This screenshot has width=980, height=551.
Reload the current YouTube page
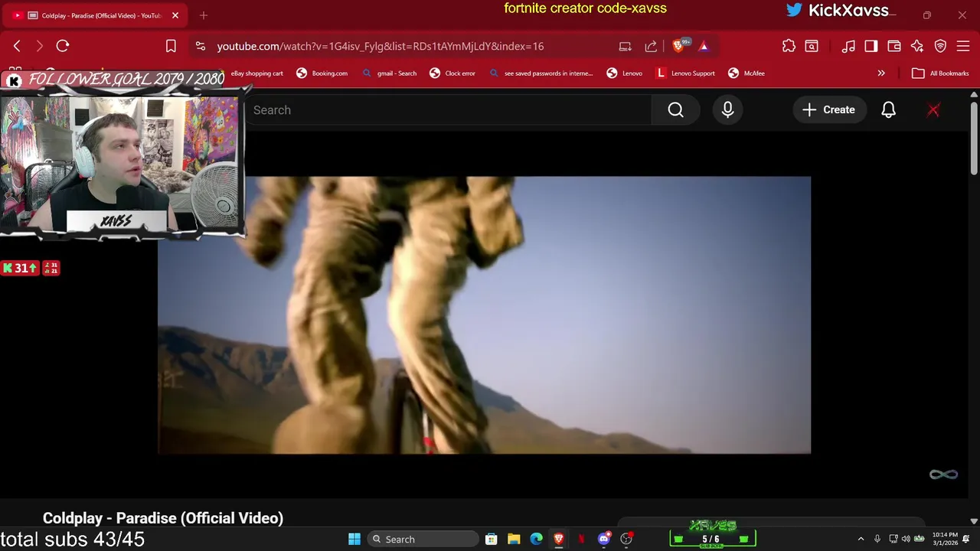click(x=63, y=47)
